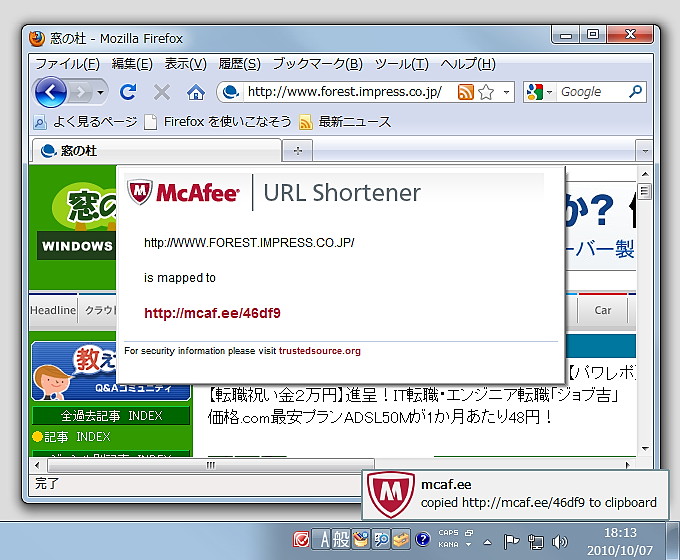The height and width of the screenshot is (560, 680).
Task: Open the 履歴(S) menu
Action: [x=239, y=64]
